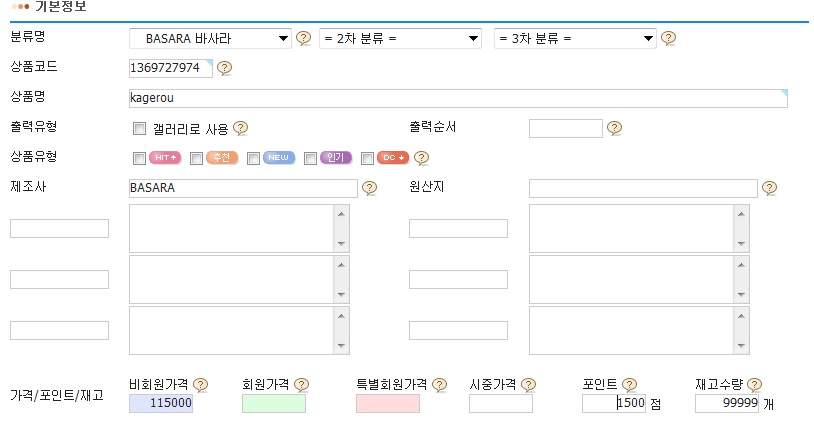Click help icon beside 비회원가격 label

(201, 384)
